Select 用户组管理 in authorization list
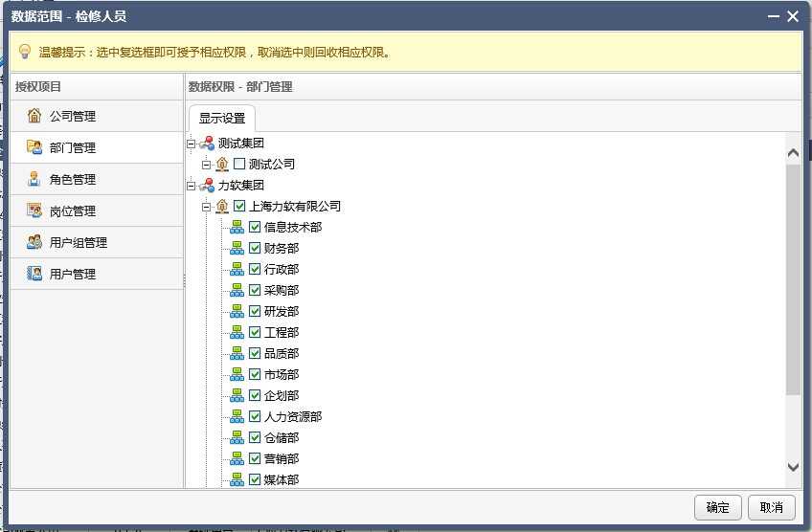Image resolution: width=812 pixels, height=532 pixels. tap(97, 242)
